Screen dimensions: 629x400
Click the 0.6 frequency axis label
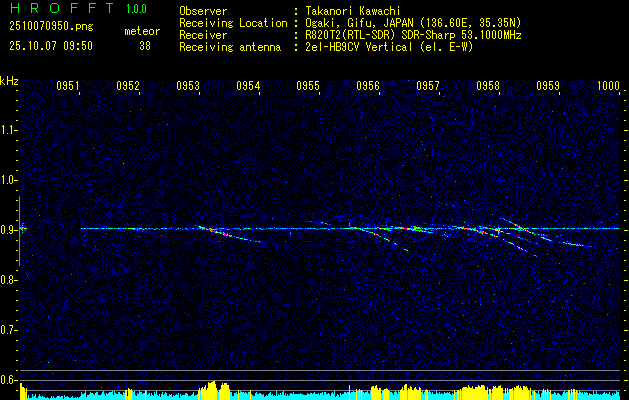[x=9, y=380]
